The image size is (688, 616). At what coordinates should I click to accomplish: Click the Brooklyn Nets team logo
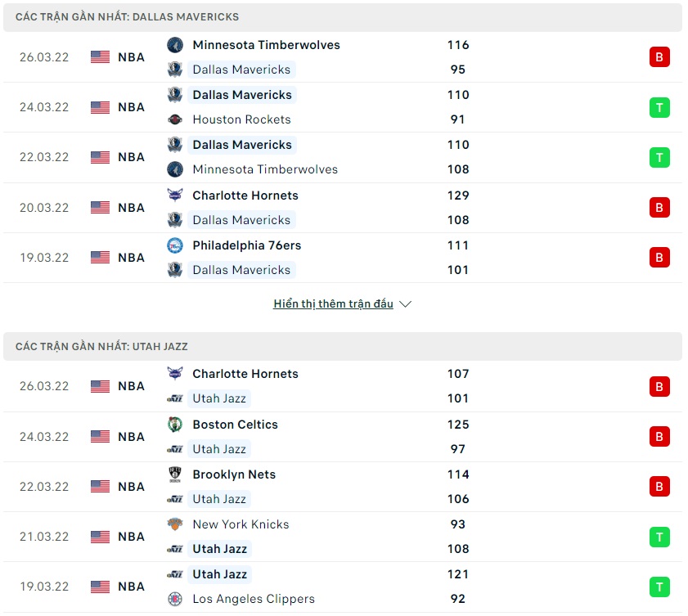pyautogui.click(x=175, y=474)
